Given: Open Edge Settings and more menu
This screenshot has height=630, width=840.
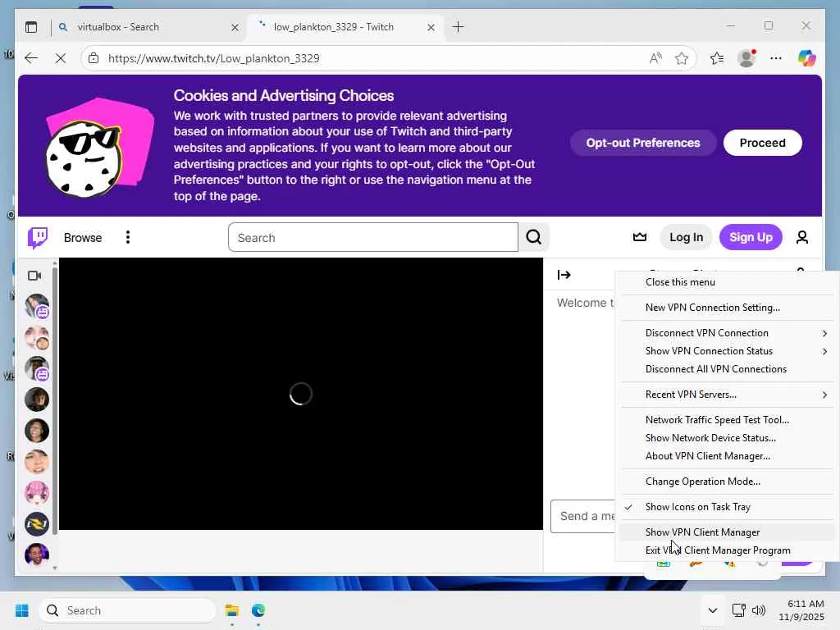Looking at the screenshot, I should (776, 58).
